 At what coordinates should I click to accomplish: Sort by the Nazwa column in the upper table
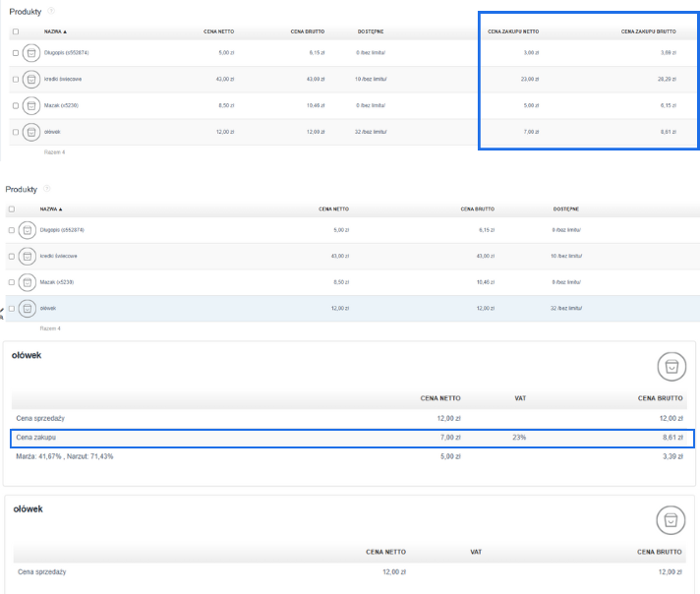pos(53,31)
